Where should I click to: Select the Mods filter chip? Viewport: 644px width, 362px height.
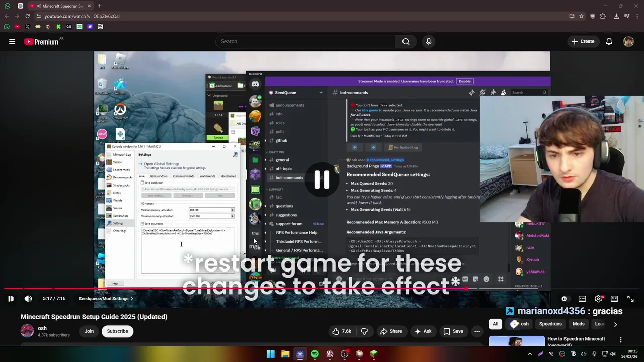click(x=578, y=324)
